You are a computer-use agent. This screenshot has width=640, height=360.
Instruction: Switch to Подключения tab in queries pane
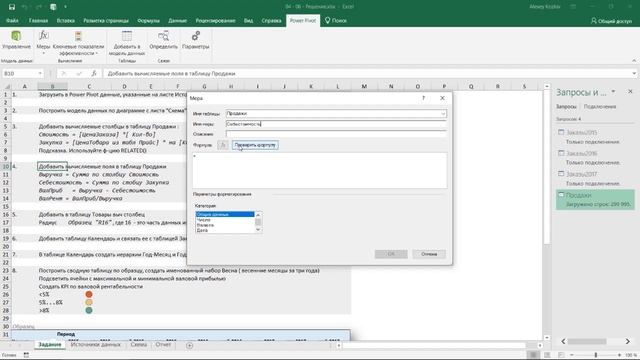pyautogui.click(x=600, y=107)
